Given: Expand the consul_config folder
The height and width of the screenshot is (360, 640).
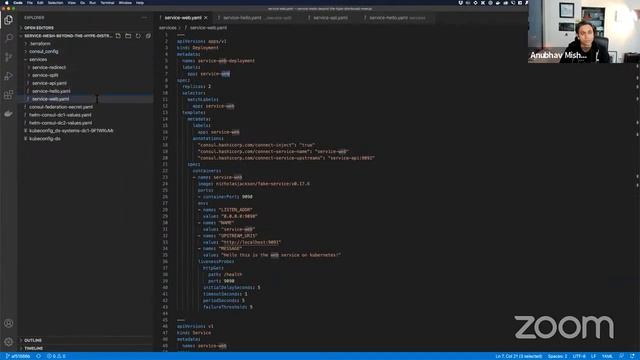Looking at the screenshot, I should 43,51.
